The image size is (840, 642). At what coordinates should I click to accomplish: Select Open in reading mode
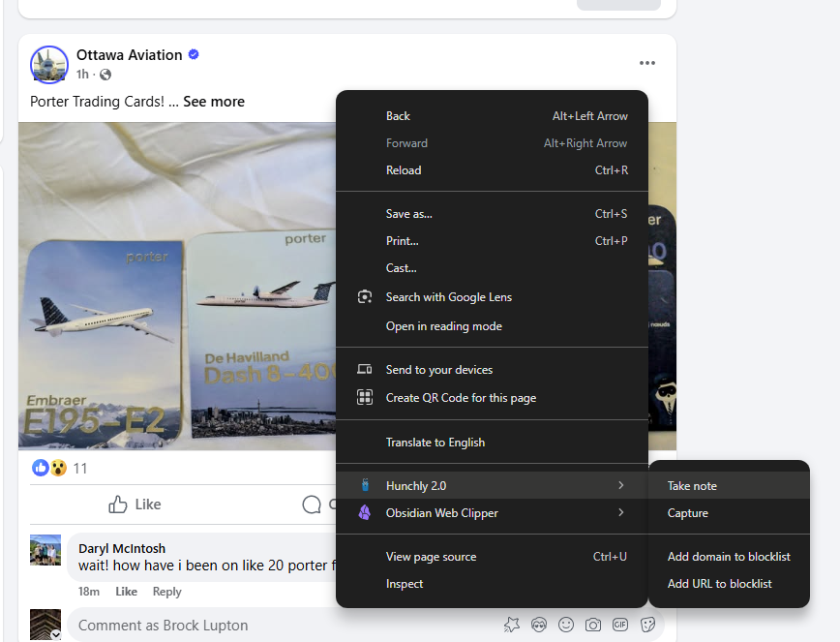pos(492,325)
